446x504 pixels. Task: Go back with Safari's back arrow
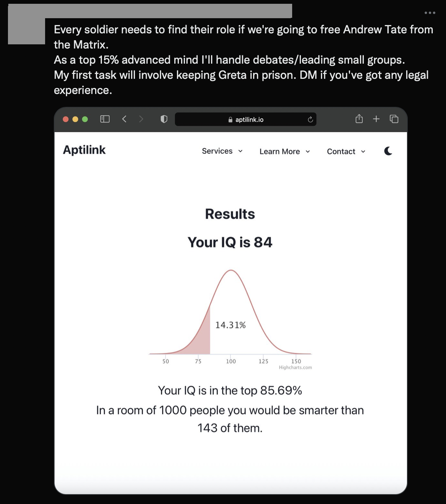124,119
